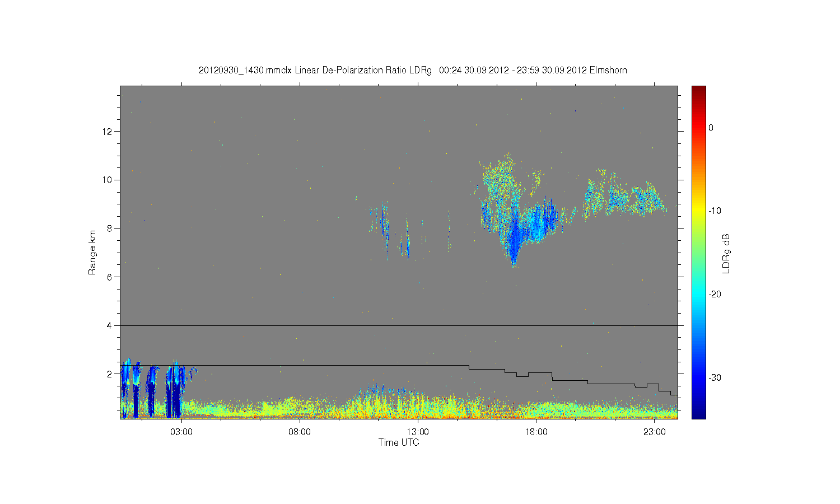
Task: Click the -30 value on the colorbar scale
Action: coord(715,377)
